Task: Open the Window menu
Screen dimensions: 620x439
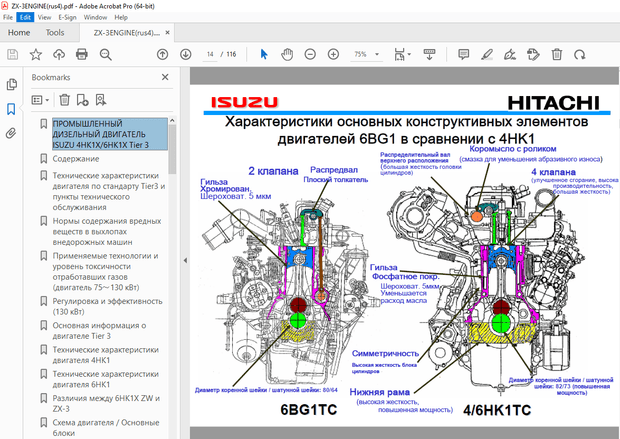Action: [x=95, y=17]
